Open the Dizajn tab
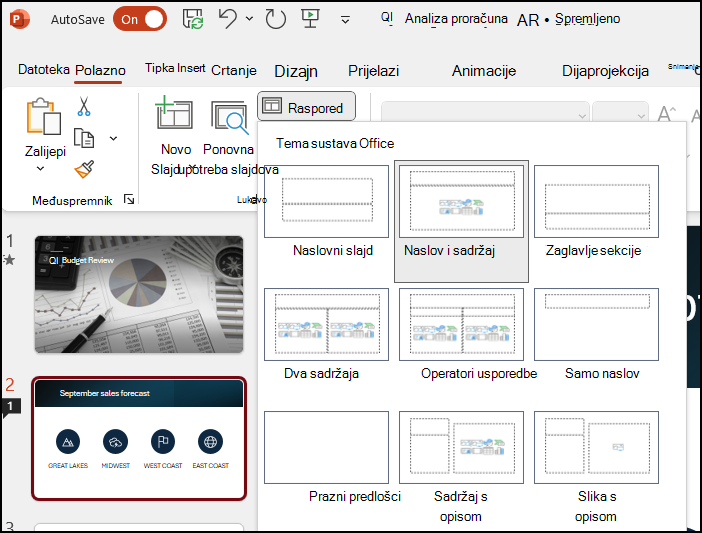The width and height of the screenshot is (702, 533). [x=296, y=71]
